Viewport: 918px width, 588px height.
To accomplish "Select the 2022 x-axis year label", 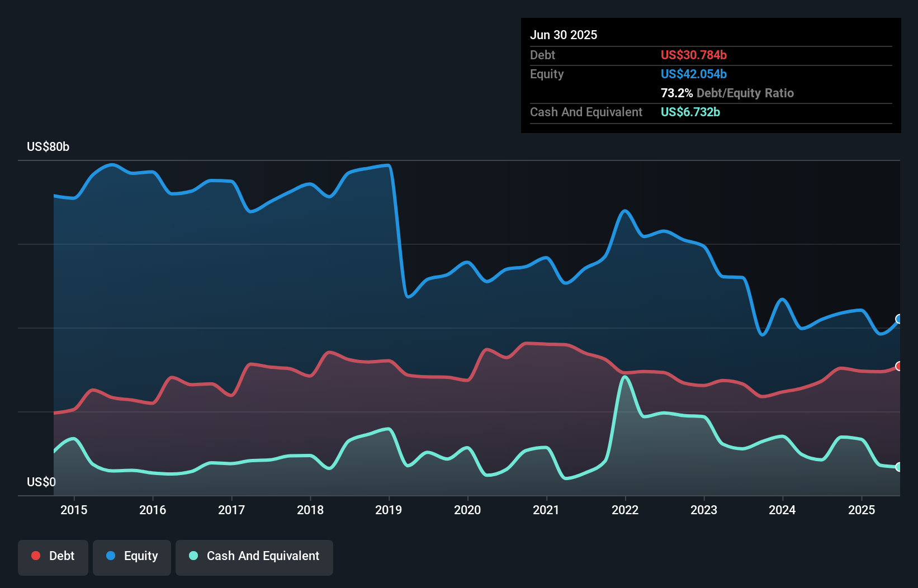I will click(625, 510).
